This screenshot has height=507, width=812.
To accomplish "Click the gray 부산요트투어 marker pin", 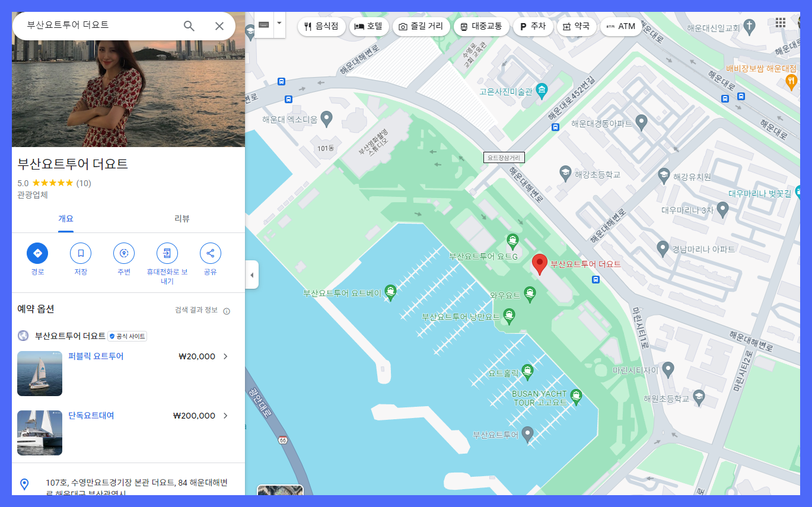I will 527,434.
